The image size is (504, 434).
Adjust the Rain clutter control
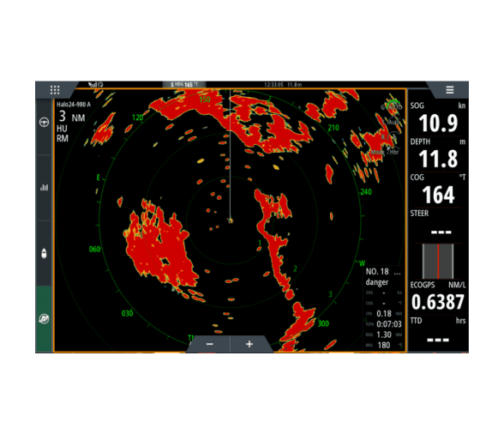tap(389, 136)
